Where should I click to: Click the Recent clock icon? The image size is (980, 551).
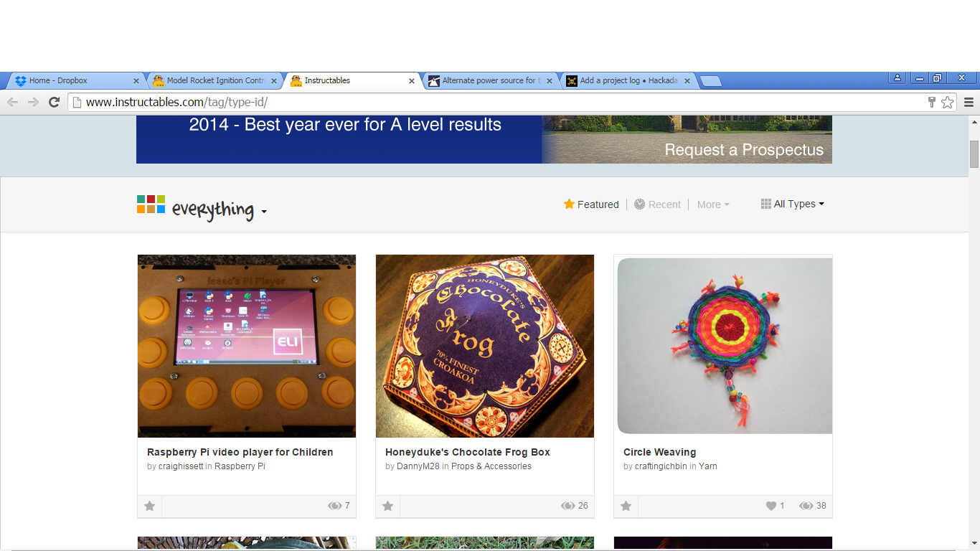(640, 204)
